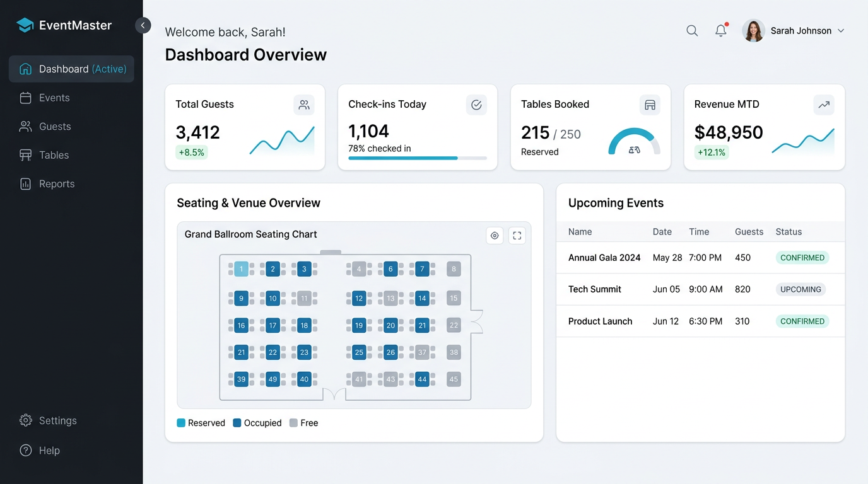Click the Tables Booked store icon
The image size is (868, 484).
650,105
